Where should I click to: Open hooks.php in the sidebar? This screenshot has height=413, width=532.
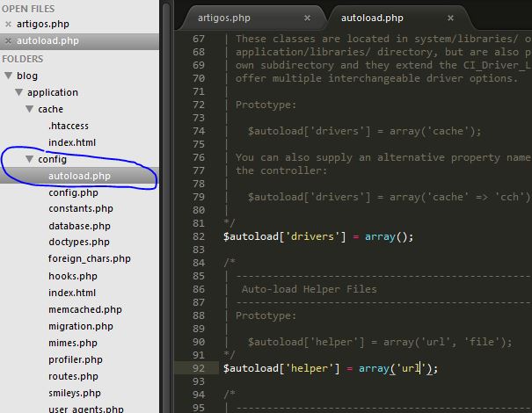(73, 276)
